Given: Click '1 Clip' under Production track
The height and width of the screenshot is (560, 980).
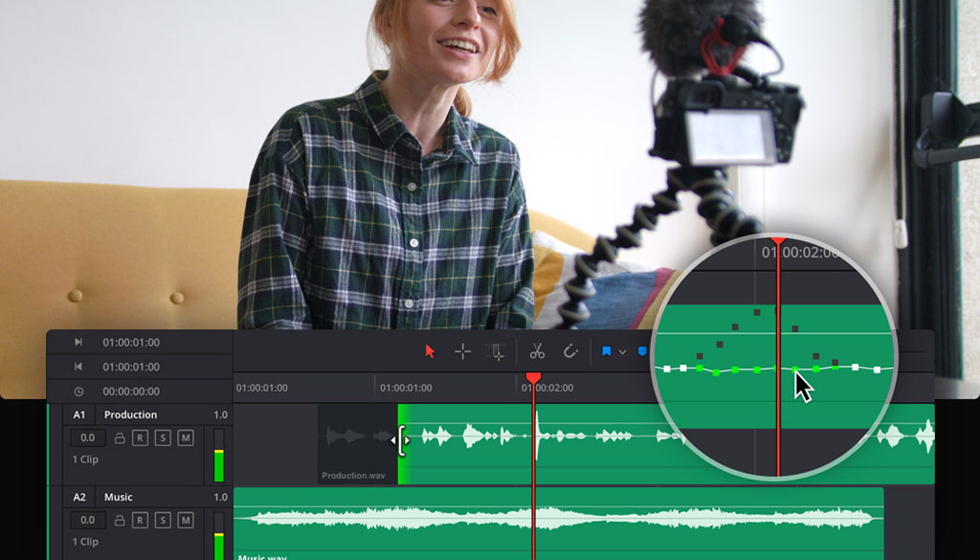Looking at the screenshot, I should 85,459.
